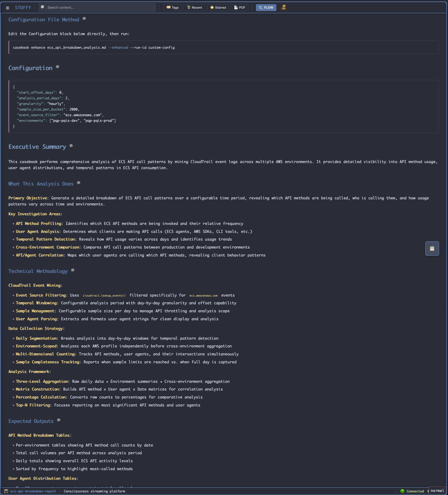The width and height of the screenshot is (448, 495).
Task: Click the teddy bear icon in toolbar
Action: click(x=284, y=7)
